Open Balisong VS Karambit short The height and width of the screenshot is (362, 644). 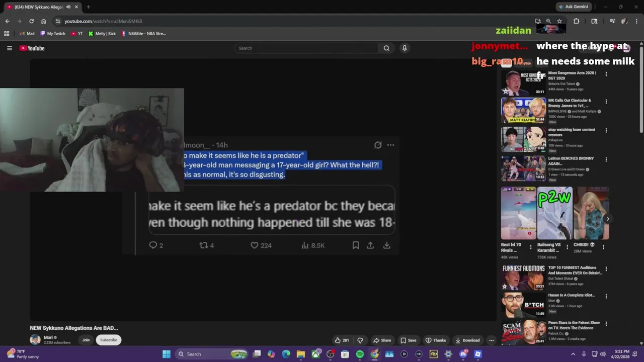point(554,214)
